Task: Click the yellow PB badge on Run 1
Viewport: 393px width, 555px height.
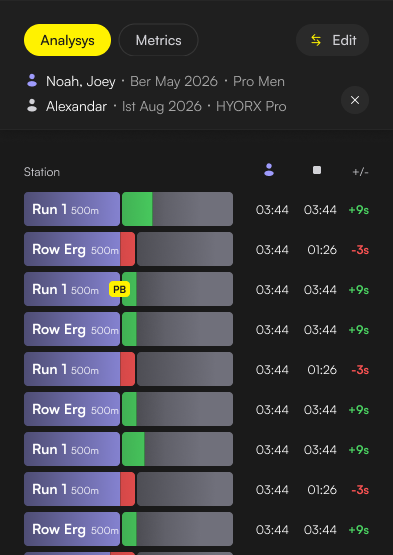Action: pyautogui.click(x=119, y=290)
